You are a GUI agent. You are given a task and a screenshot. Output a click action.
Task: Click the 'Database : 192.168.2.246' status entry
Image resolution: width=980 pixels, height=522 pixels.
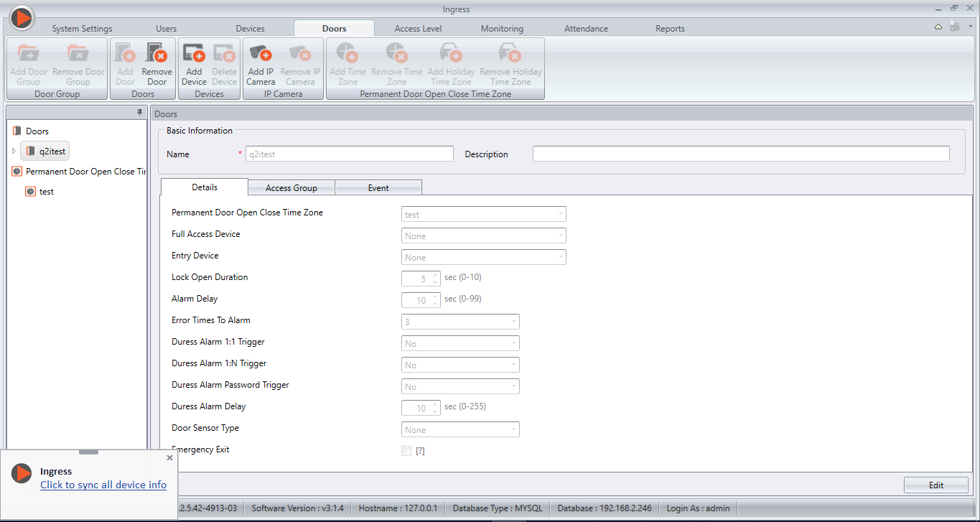[605, 508]
